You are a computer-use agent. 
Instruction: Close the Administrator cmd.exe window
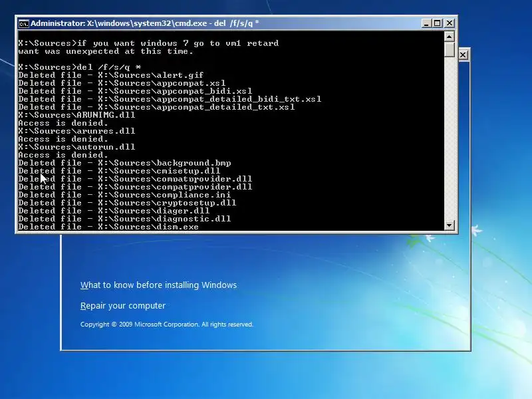(x=450, y=23)
